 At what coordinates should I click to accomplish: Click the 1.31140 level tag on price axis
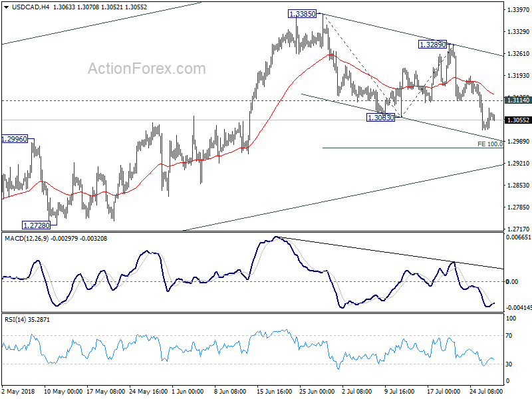pos(518,100)
